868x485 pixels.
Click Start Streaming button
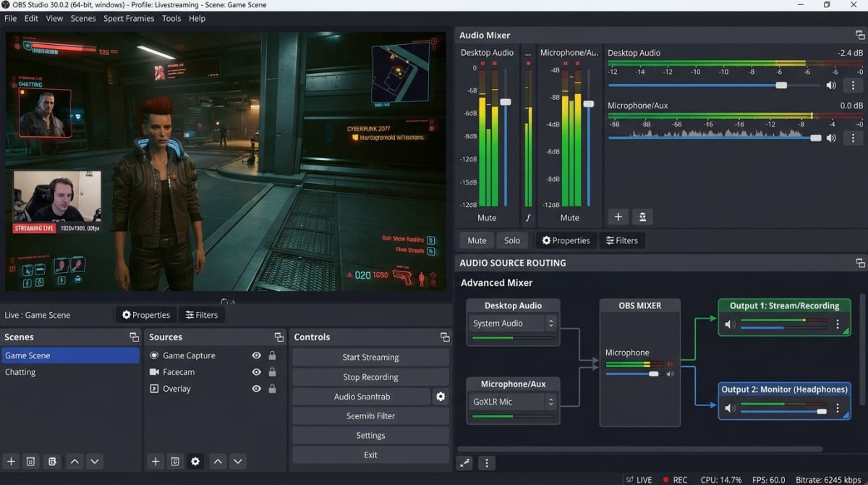(x=370, y=358)
